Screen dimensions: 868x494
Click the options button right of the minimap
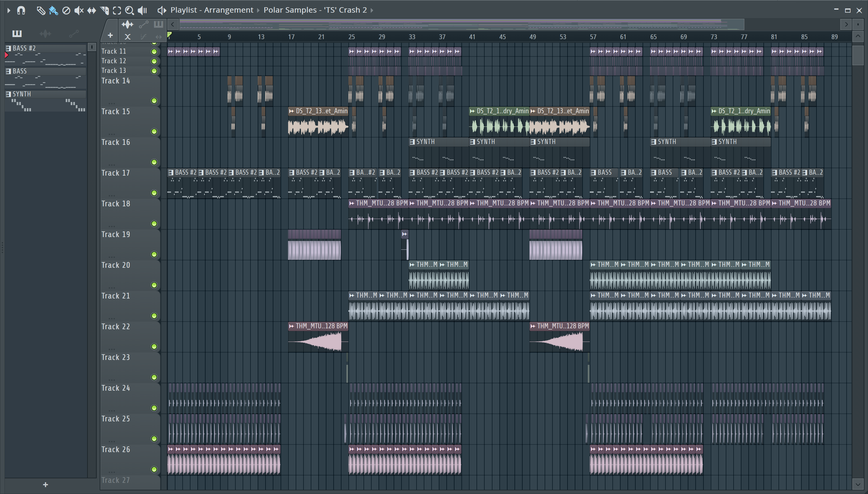point(858,24)
